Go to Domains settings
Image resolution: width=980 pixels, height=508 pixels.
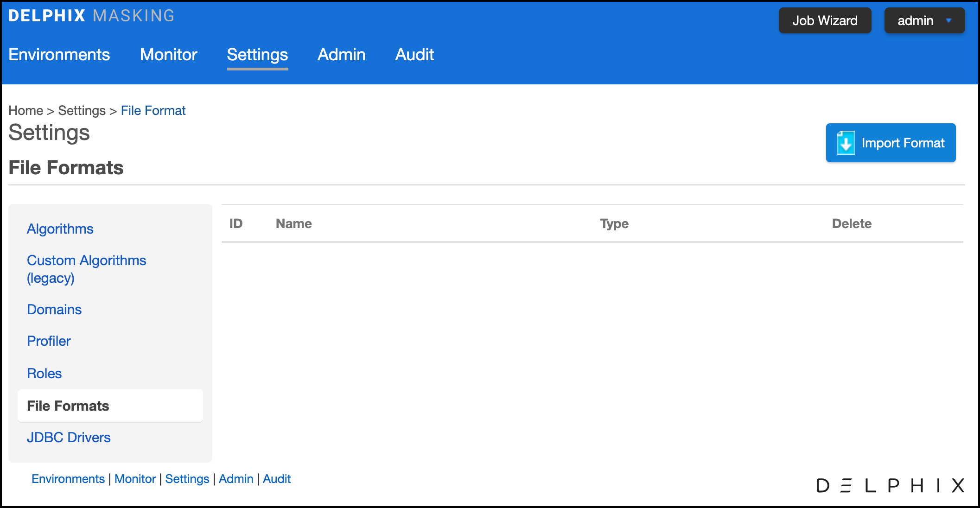point(54,310)
